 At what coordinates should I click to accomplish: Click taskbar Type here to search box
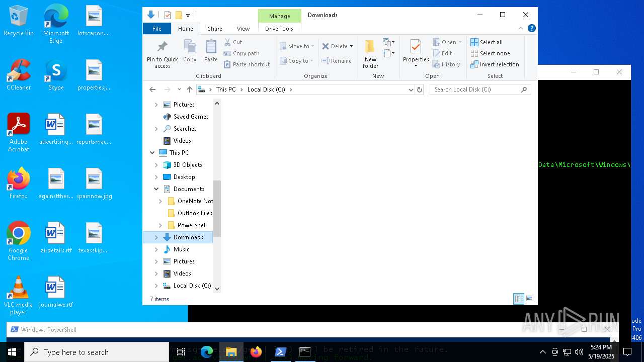[x=97, y=352]
